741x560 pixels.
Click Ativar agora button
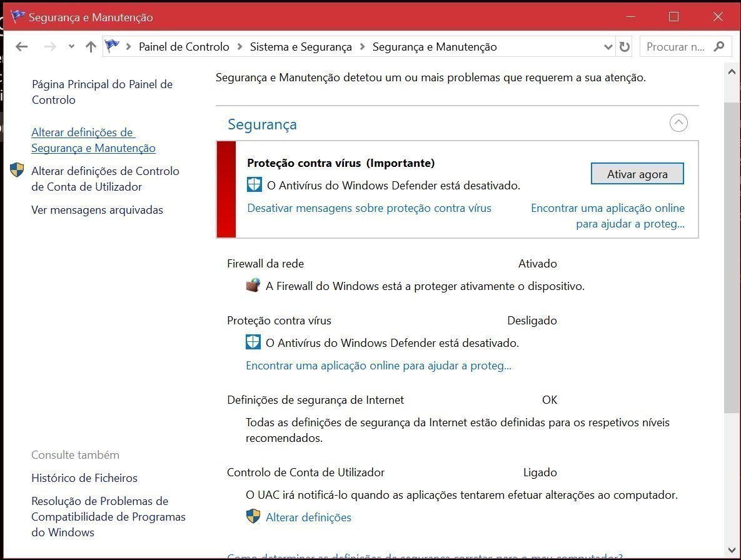(x=637, y=174)
